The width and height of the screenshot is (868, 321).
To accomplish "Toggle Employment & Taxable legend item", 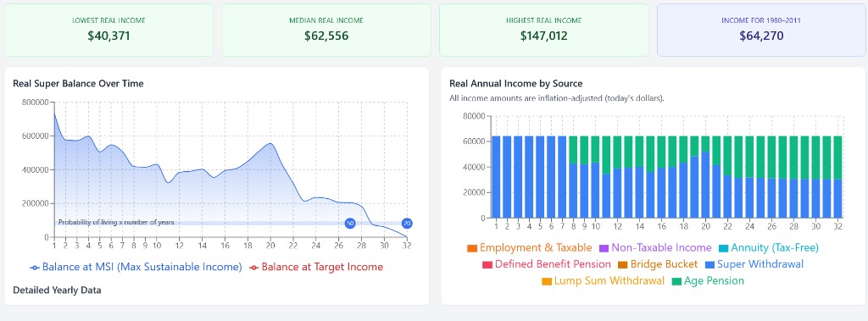I will (529, 248).
